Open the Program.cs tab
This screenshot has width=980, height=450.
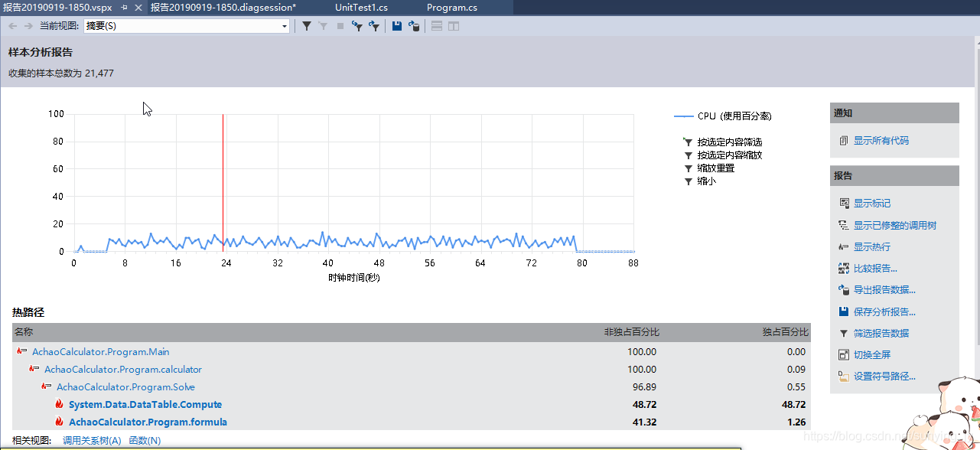[452, 7]
